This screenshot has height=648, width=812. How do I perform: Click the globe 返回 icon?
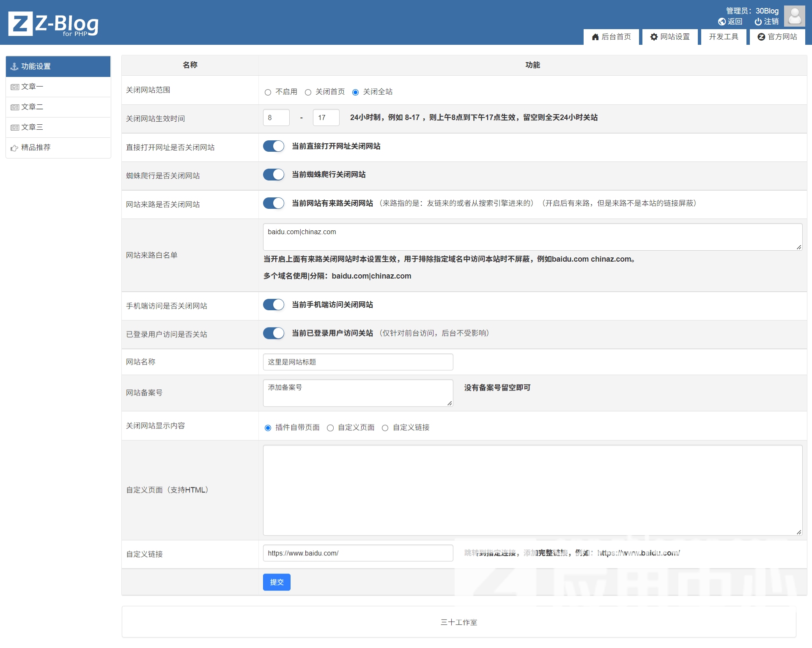[x=721, y=22]
